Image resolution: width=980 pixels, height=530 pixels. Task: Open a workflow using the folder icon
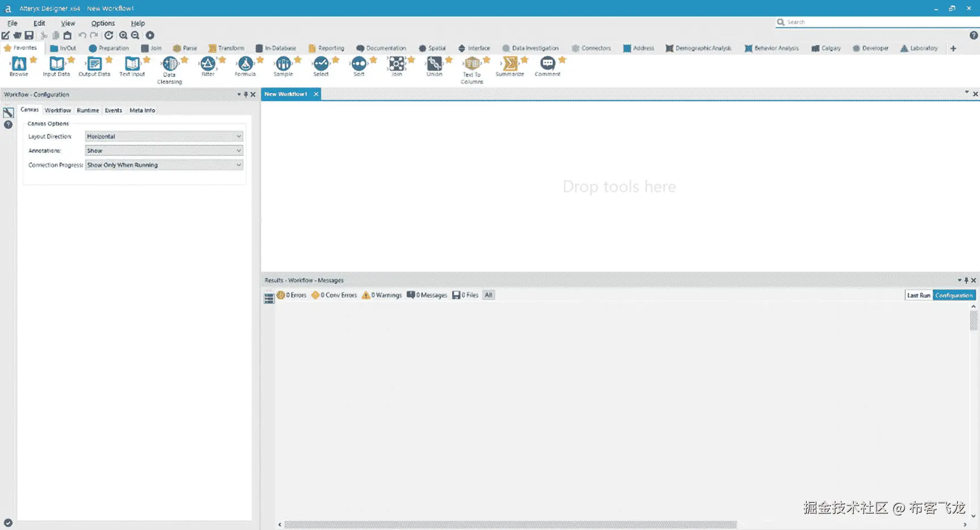click(18, 35)
